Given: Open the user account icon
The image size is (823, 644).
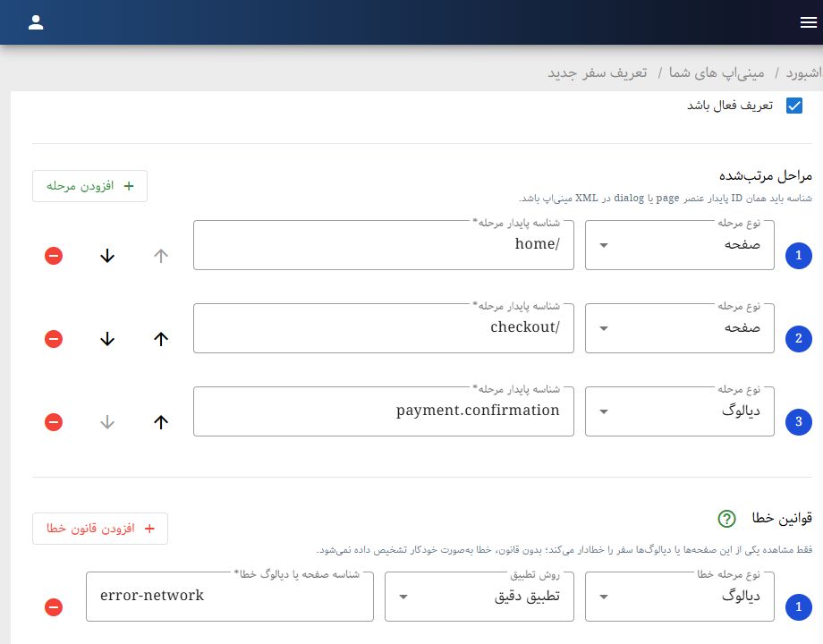Looking at the screenshot, I should [x=36, y=22].
